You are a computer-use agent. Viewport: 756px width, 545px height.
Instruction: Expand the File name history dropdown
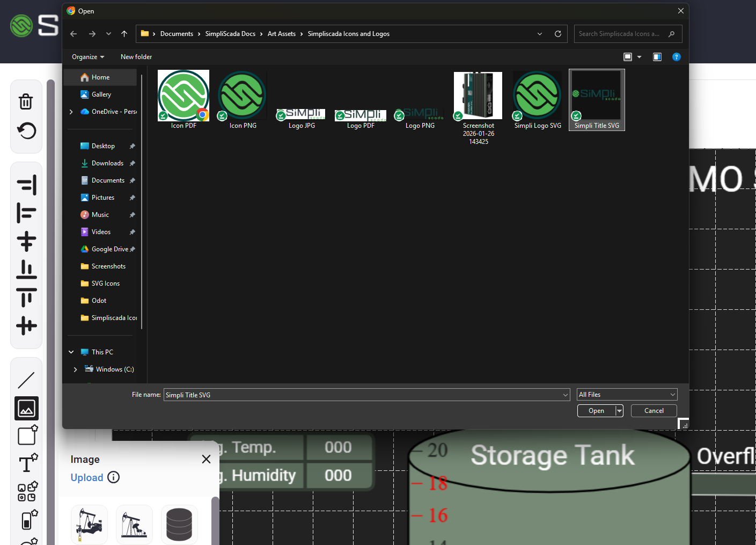coord(565,395)
